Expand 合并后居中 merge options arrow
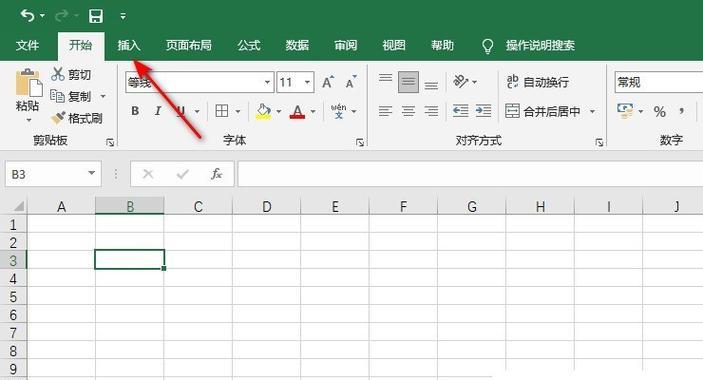The image size is (703, 380). pos(593,111)
